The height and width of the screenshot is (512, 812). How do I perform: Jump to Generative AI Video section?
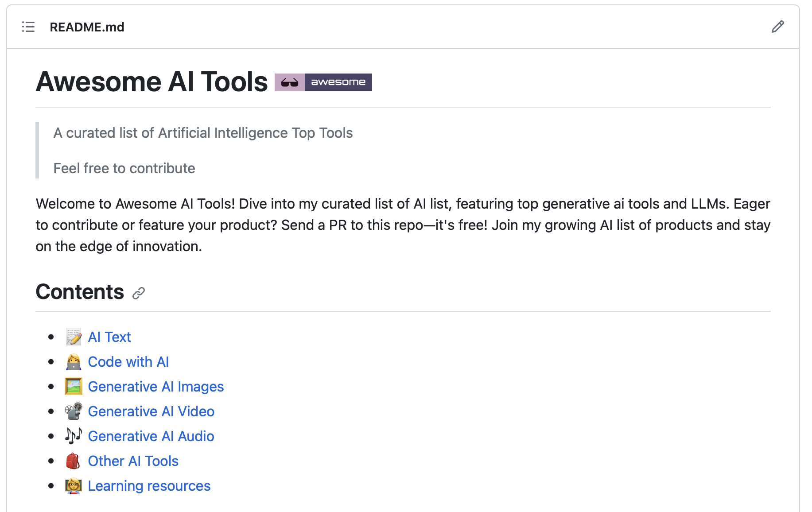[151, 411]
